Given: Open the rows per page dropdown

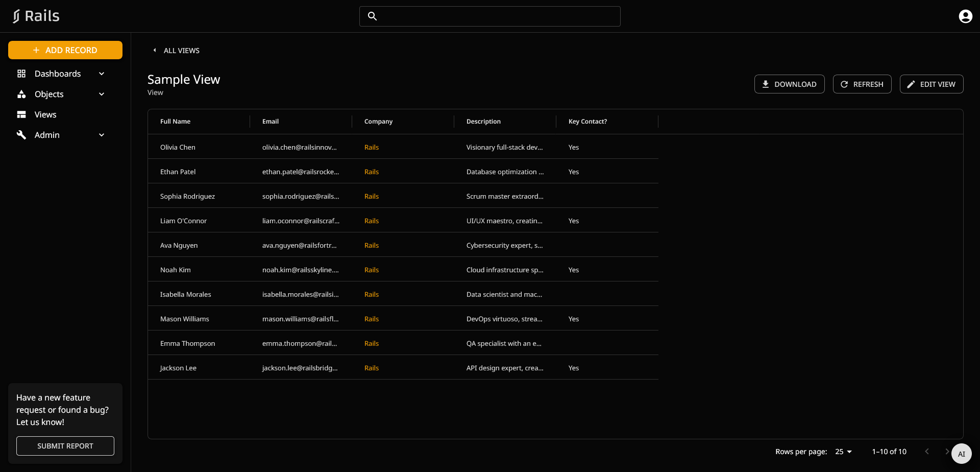Looking at the screenshot, I should (844, 452).
